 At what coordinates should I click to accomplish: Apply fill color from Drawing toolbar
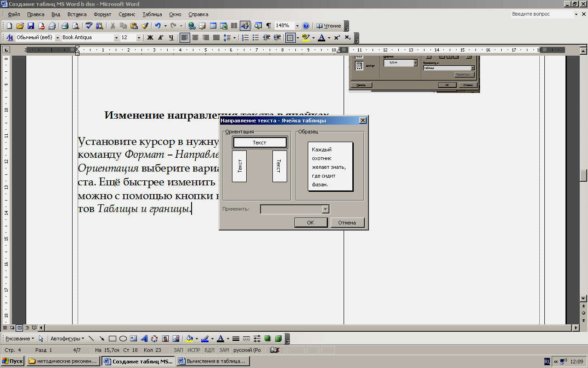click(189, 339)
